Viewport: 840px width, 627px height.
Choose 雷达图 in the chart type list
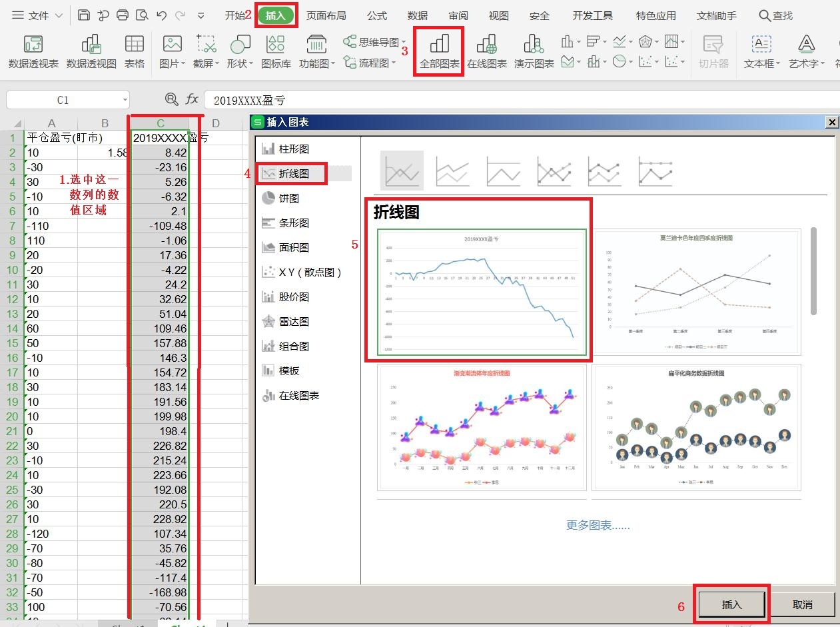coord(286,322)
